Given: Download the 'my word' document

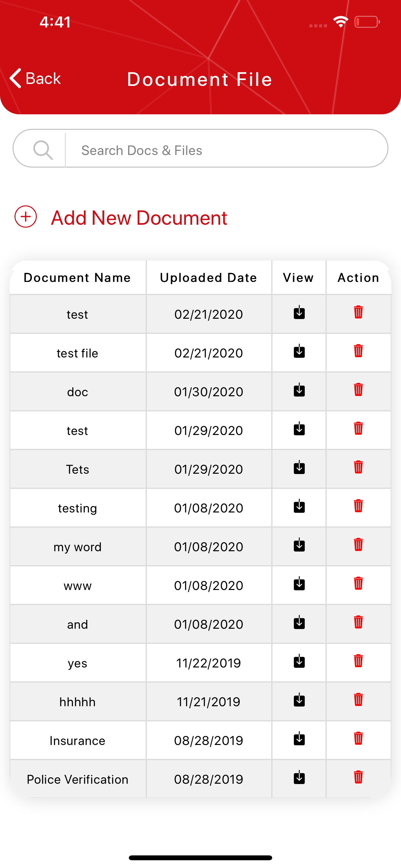Looking at the screenshot, I should (x=299, y=545).
